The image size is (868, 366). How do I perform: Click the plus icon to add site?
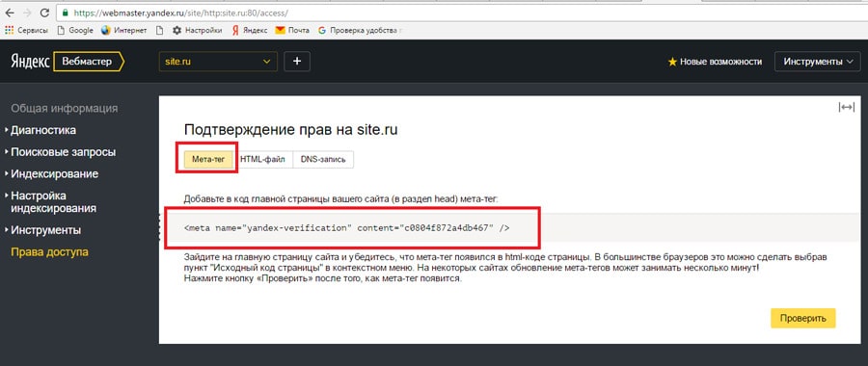(297, 62)
